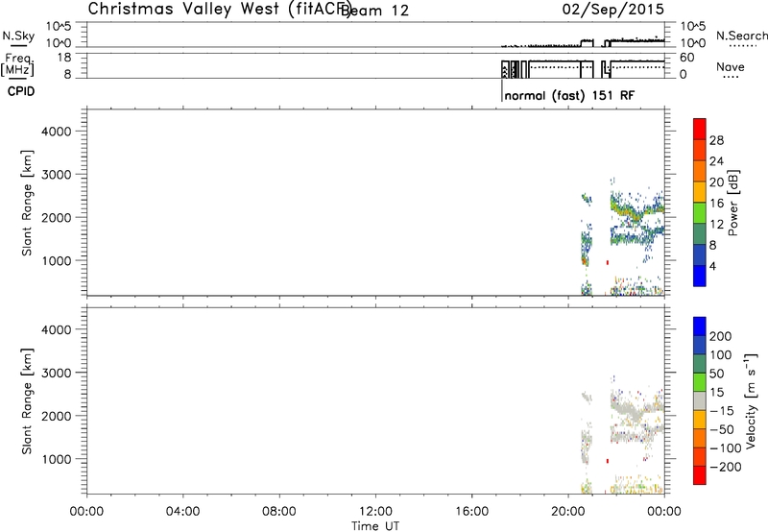The image size is (768, 532).
Task: Click the 'Freq. [MHz]' axis label
Action: pos(17,64)
